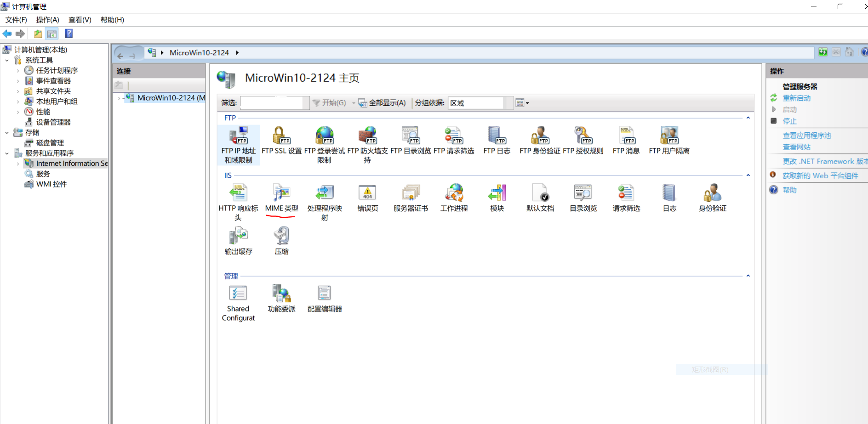Expand 任务计划程序 tree node
Viewport: 868px width, 424px height.
pos(18,71)
